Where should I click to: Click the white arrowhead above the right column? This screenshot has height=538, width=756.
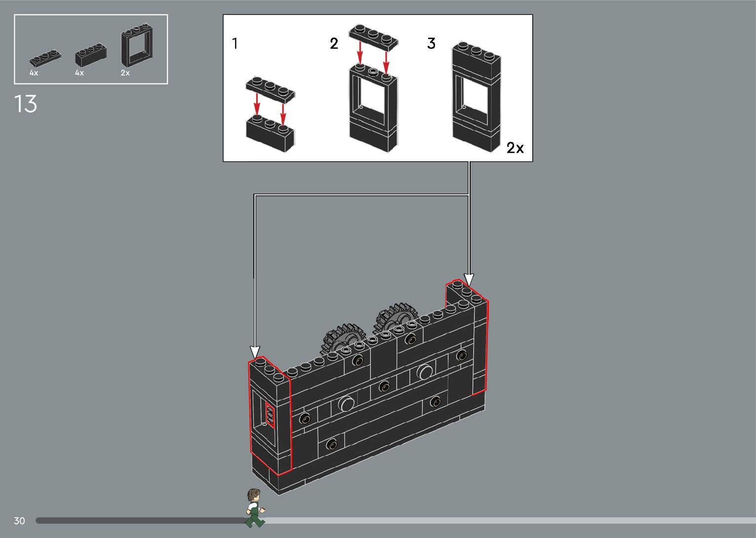pyautogui.click(x=469, y=280)
